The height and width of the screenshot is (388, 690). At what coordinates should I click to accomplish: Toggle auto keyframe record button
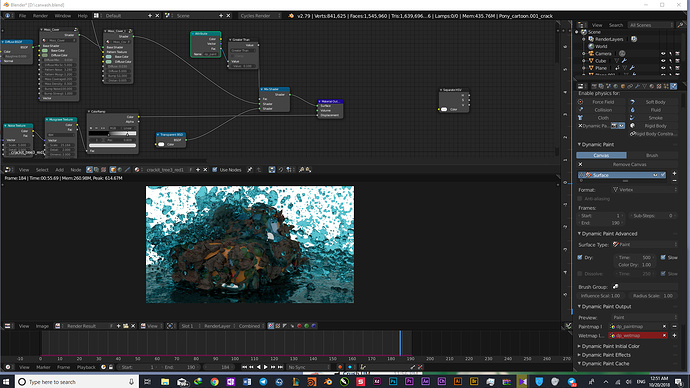coord(340,367)
